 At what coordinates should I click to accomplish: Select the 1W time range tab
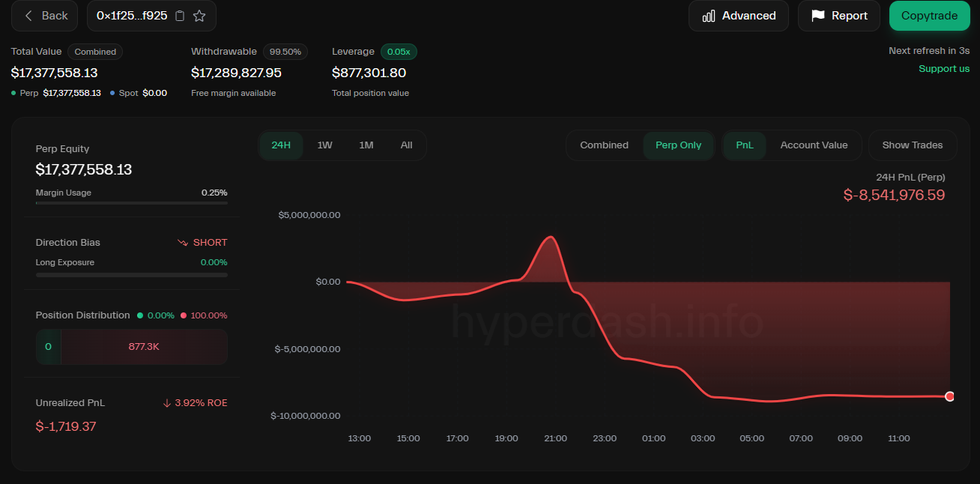(324, 145)
